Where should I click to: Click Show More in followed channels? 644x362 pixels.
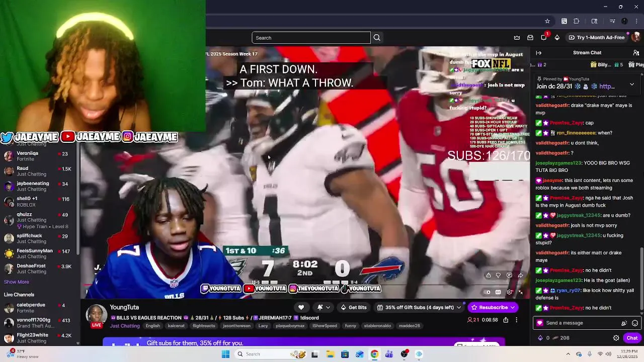(x=17, y=282)
